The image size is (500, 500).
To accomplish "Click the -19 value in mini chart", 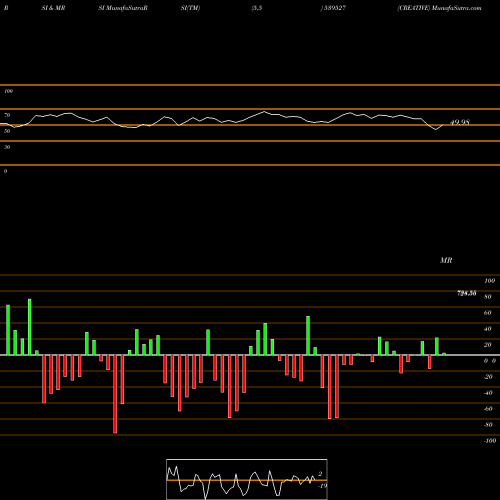I will pyautogui.click(x=322, y=486).
